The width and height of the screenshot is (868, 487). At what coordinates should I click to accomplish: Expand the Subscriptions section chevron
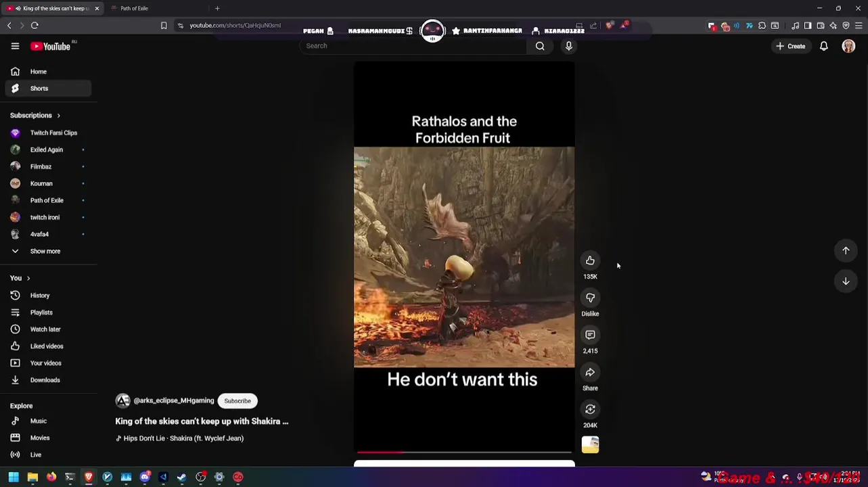(x=58, y=116)
